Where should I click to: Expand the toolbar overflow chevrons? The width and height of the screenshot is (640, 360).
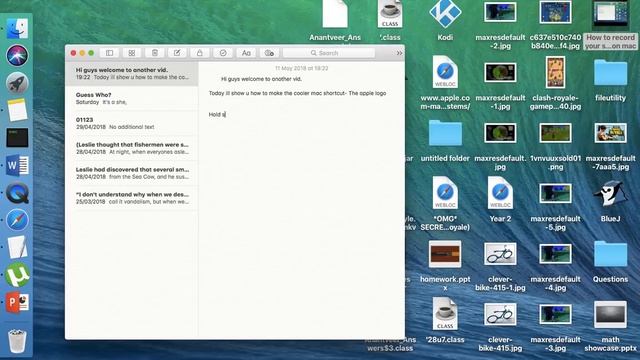[399, 53]
